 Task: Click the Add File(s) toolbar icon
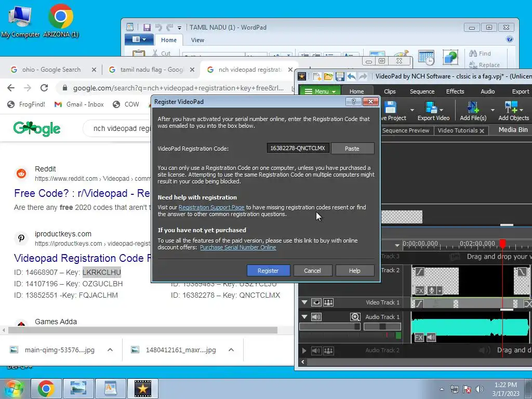pyautogui.click(x=473, y=108)
